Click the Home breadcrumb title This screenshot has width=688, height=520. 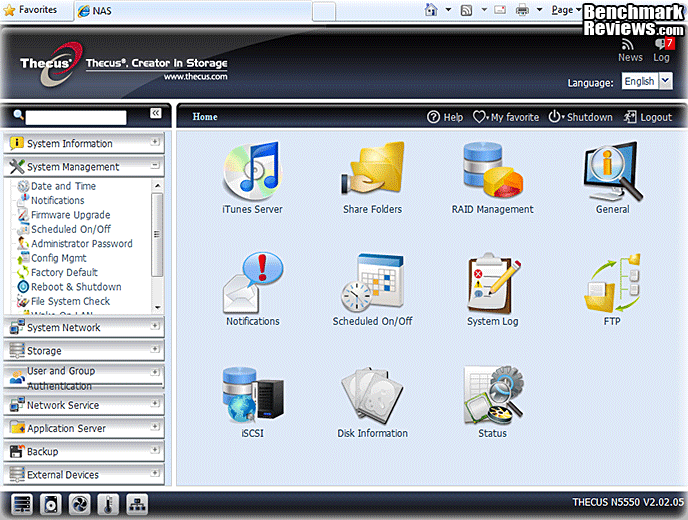[x=205, y=117]
